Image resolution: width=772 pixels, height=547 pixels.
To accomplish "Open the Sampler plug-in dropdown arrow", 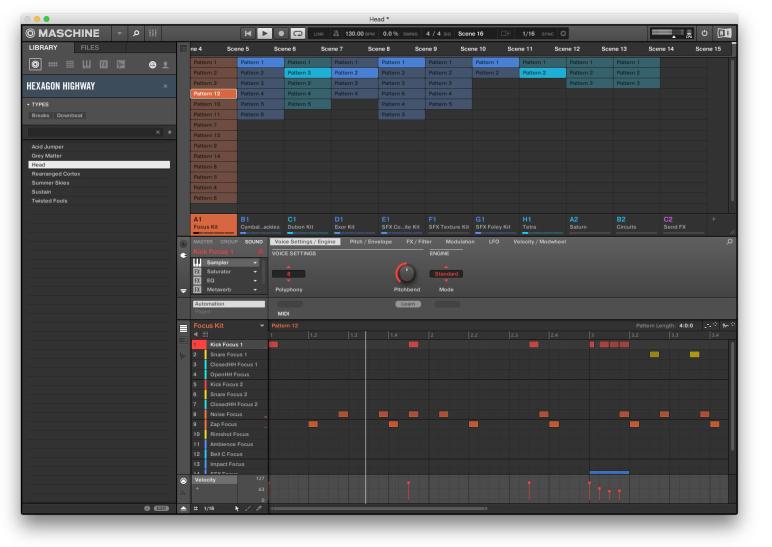I will pyautogui.click(x=255, y=263).
